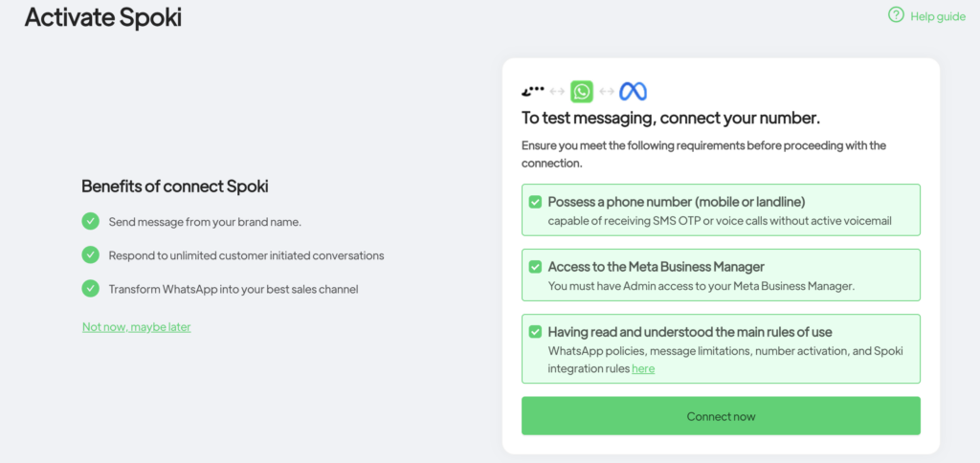
Task: Click green checkmark beside brand name benefit
Action: point(91,222)
